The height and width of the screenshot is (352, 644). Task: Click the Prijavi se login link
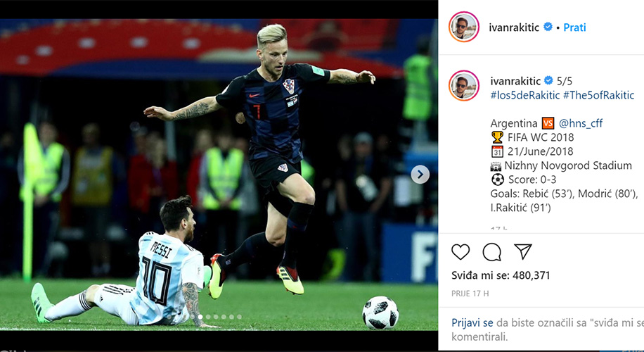point(472,323)
